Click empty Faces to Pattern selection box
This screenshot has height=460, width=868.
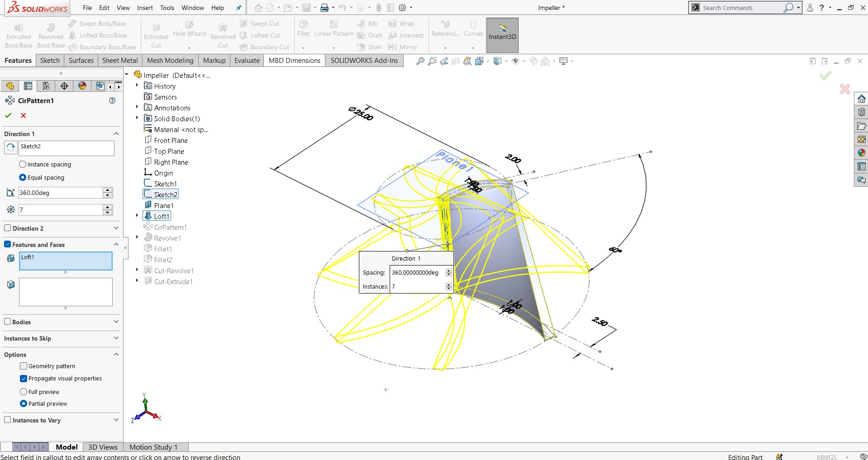(x=66, y=292)
